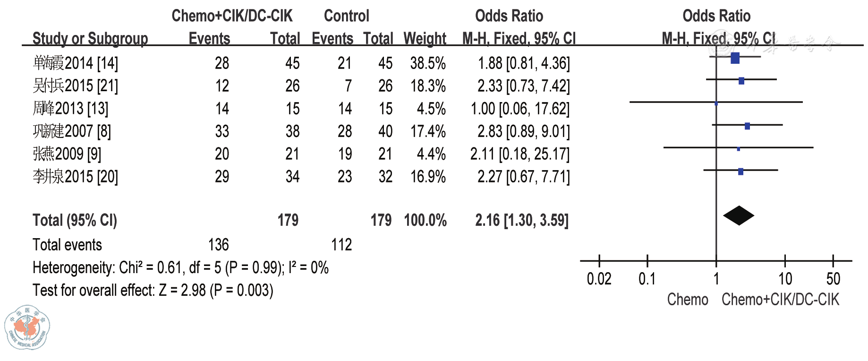Click the blue square for study 2015 [20]
This screenshot has width=868, height=361.
tap(740, 171)
